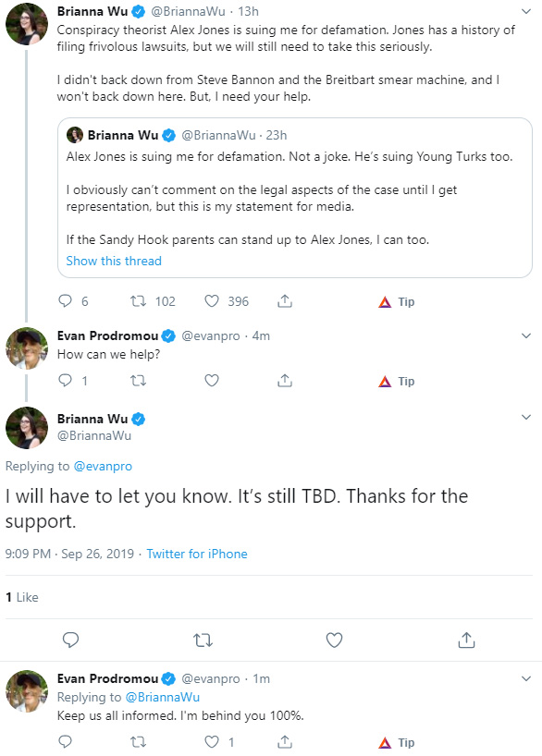Tip Evan on 'Keep us all informed' tweet
Screen dimensions: 542x756
[397, 742]
